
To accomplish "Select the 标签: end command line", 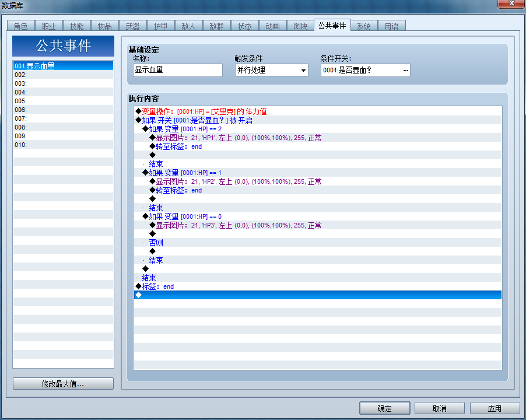I will (318, 286).
